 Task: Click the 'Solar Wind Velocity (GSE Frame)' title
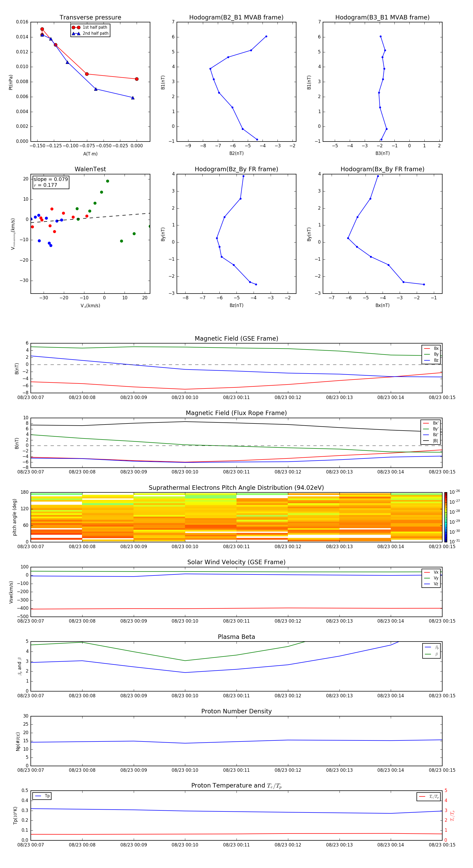pos(236,562)
